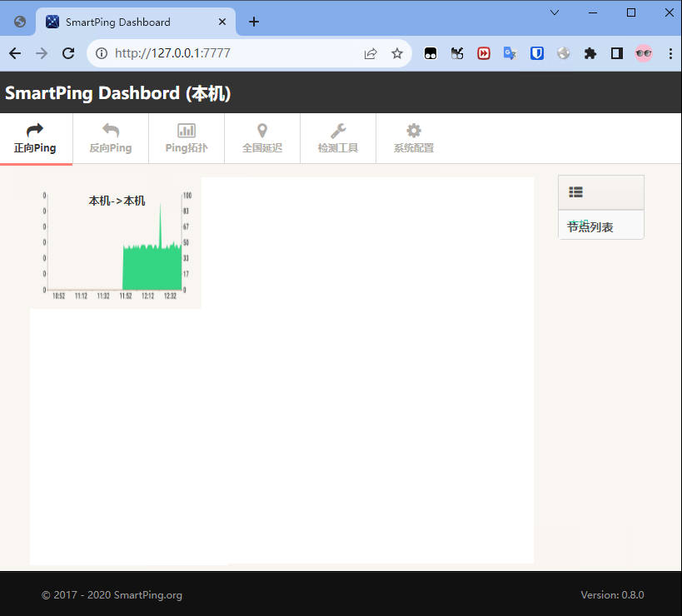
Task: Open the Google Translate extension
Action: click(x=510, y=53)
